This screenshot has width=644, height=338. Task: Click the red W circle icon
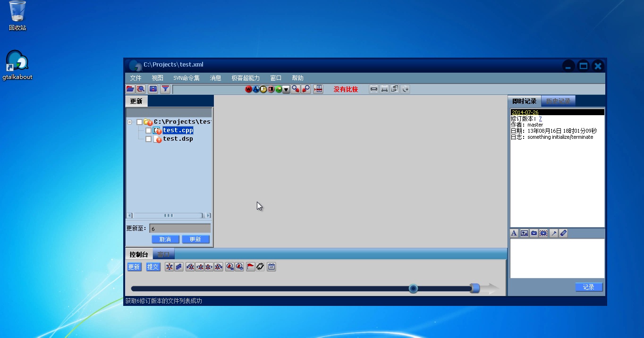[249, 89]
